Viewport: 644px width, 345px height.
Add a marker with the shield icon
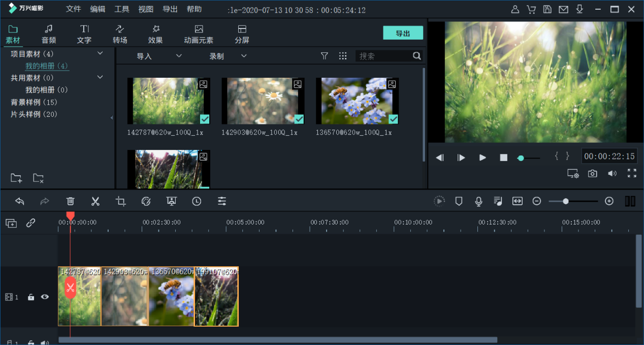coord(459,201)
